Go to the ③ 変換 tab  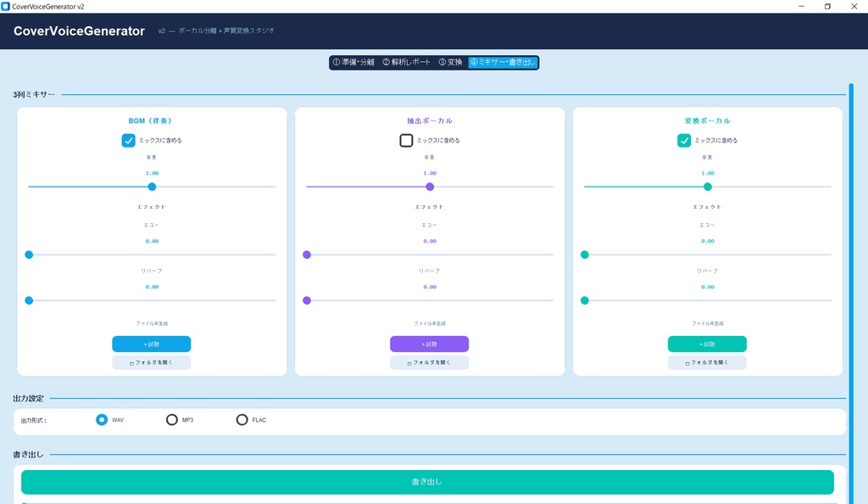(x=451, y=62)
